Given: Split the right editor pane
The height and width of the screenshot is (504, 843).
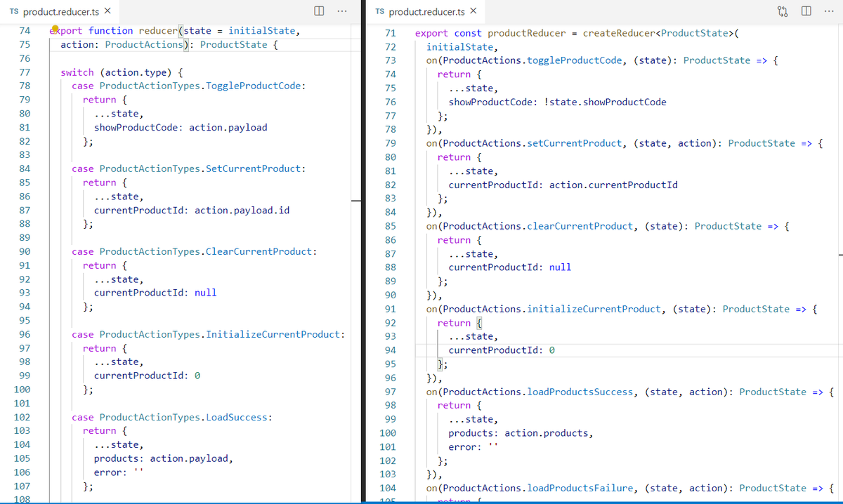Looking at the screenshot, I should point(806,12).
